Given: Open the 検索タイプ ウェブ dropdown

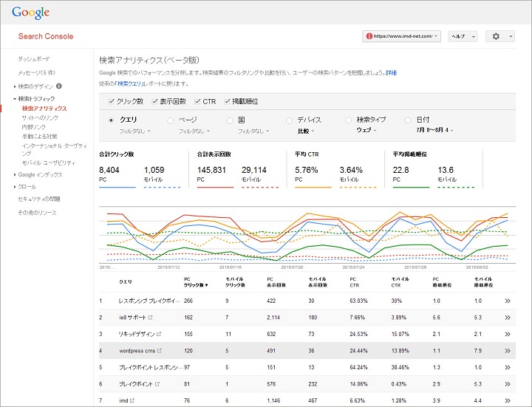Looking at the screenshot, I should (366, 130).
